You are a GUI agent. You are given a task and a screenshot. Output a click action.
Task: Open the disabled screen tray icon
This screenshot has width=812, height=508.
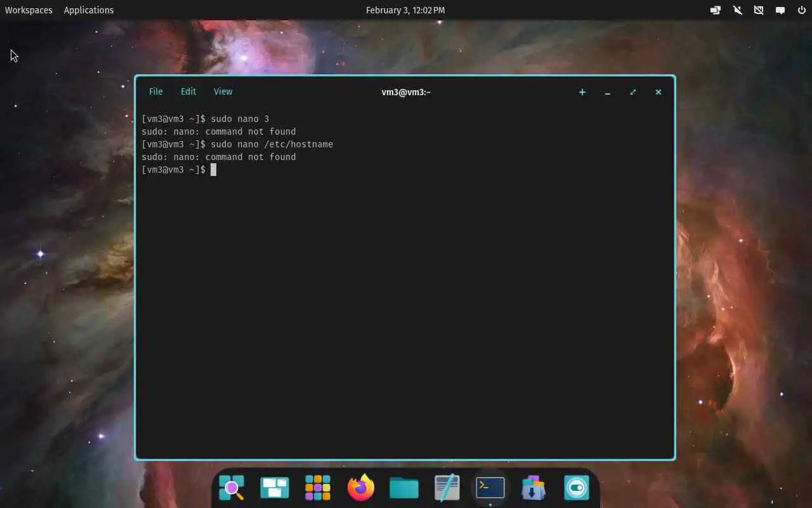(759, 10)
